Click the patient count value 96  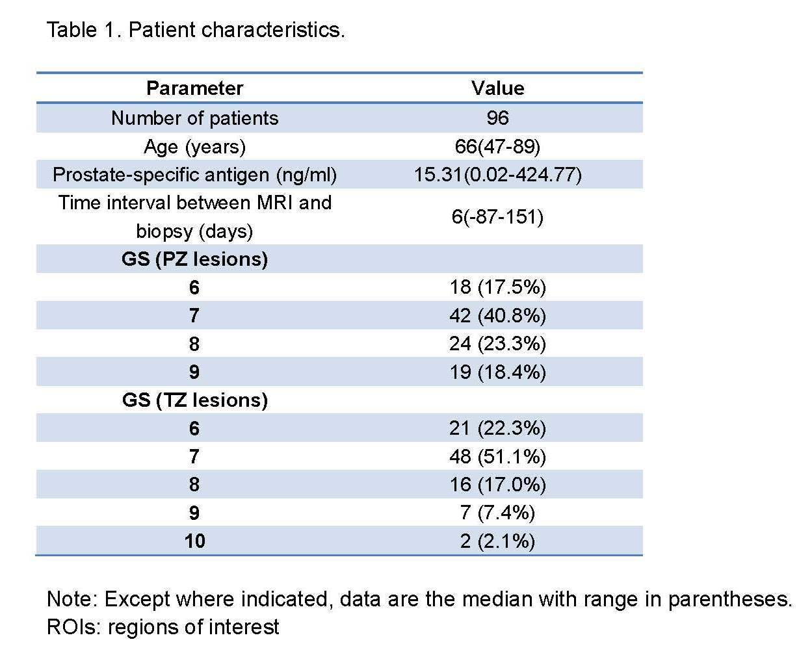coord(497,118)
